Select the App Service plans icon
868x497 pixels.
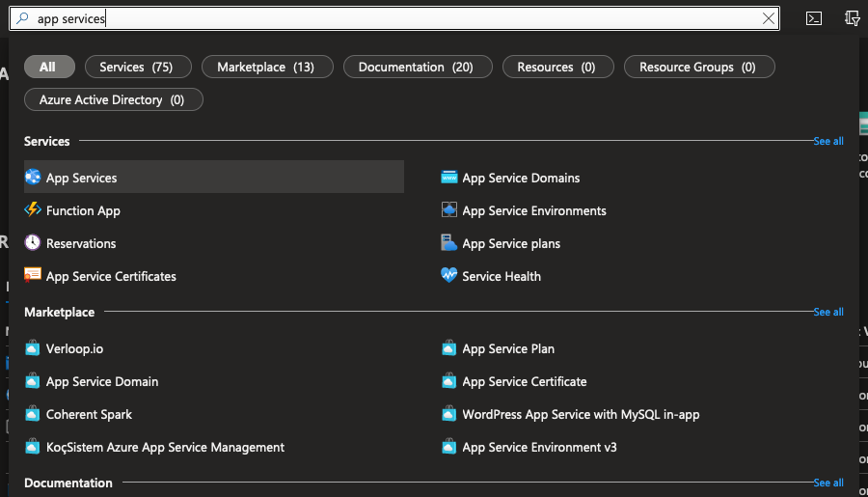[x=448, y=243]
